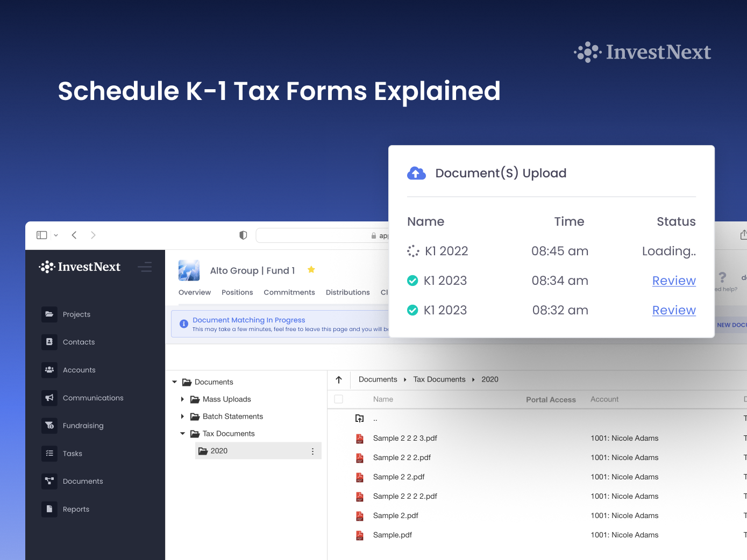
Task: Collapse the Documents tree root
Action: [174, 382]
